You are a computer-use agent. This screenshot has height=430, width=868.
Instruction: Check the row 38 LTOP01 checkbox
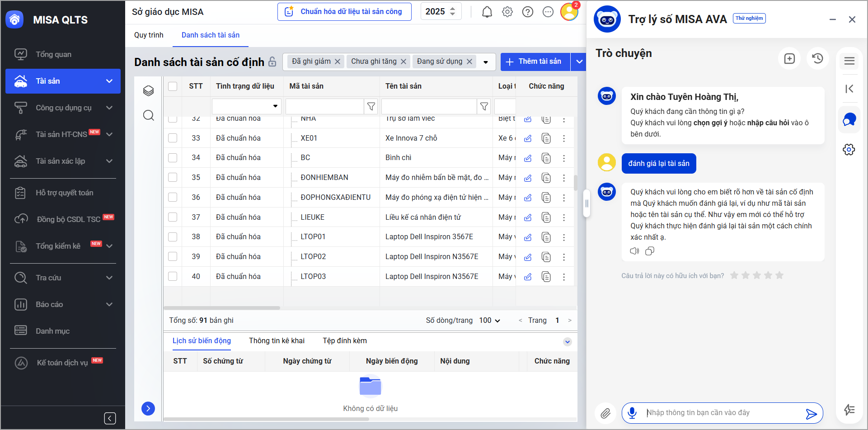(173, 237)
